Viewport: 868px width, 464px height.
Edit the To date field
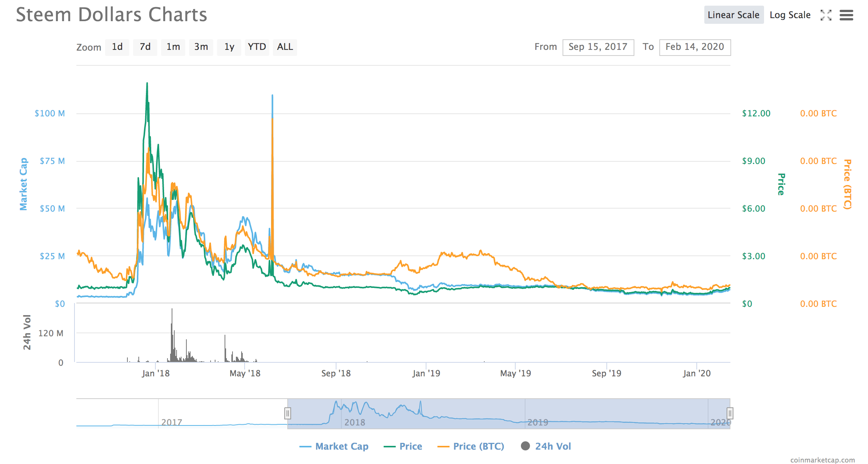coord(695,47)
